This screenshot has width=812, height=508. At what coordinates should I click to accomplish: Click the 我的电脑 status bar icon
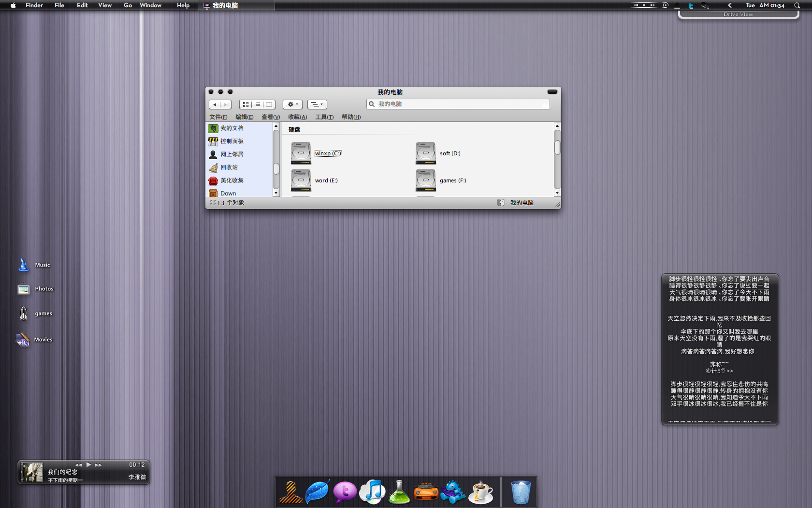click(x=501, y=203)
